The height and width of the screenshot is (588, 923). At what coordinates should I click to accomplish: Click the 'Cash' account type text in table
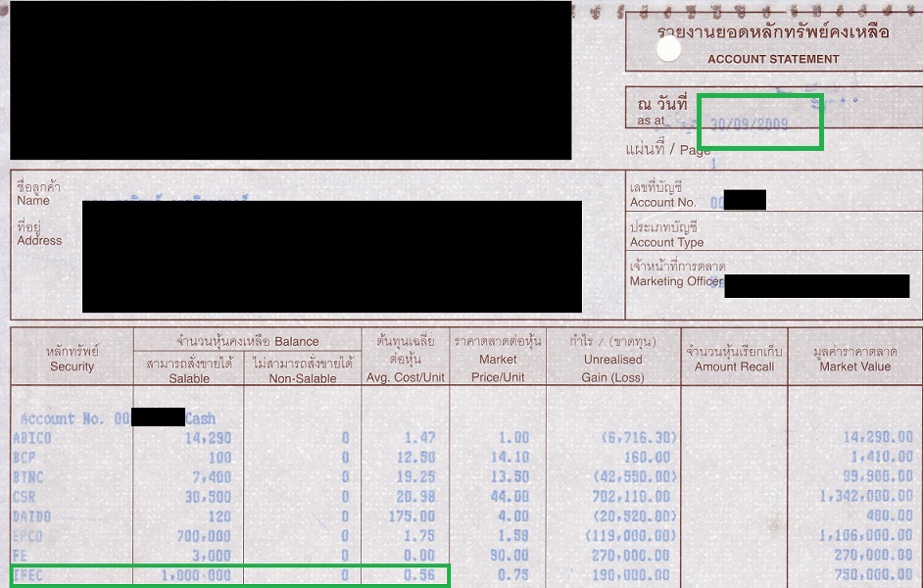tap(201, 418)
